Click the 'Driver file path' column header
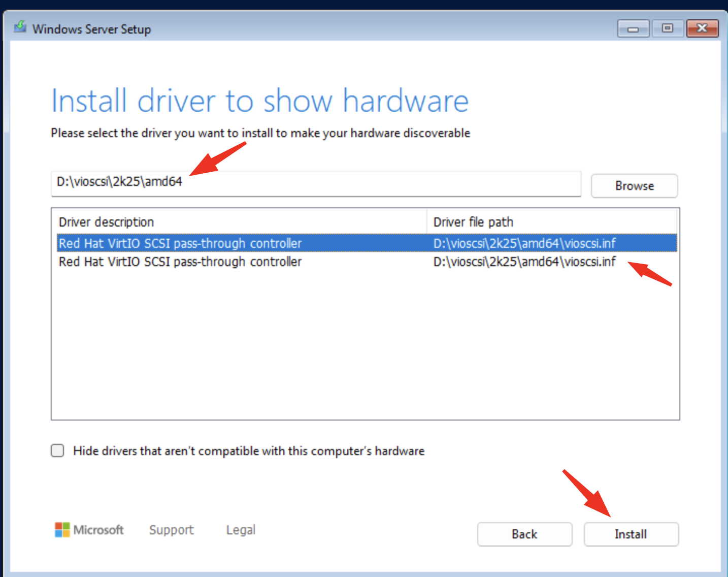Viewport: 728px width, 577px height. [x=473, y=222]
